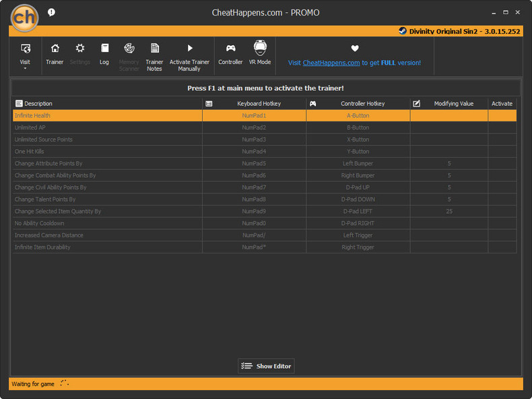Select Increased Camera Distance row
Image resolution: width=532 pixels, height=399 pixels.
265,235
